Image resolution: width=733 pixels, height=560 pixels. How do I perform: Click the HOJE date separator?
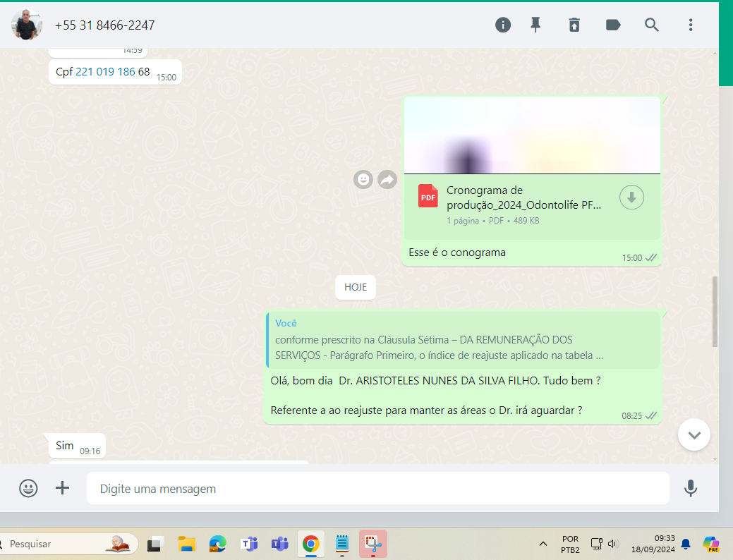(x=356, y=287)
